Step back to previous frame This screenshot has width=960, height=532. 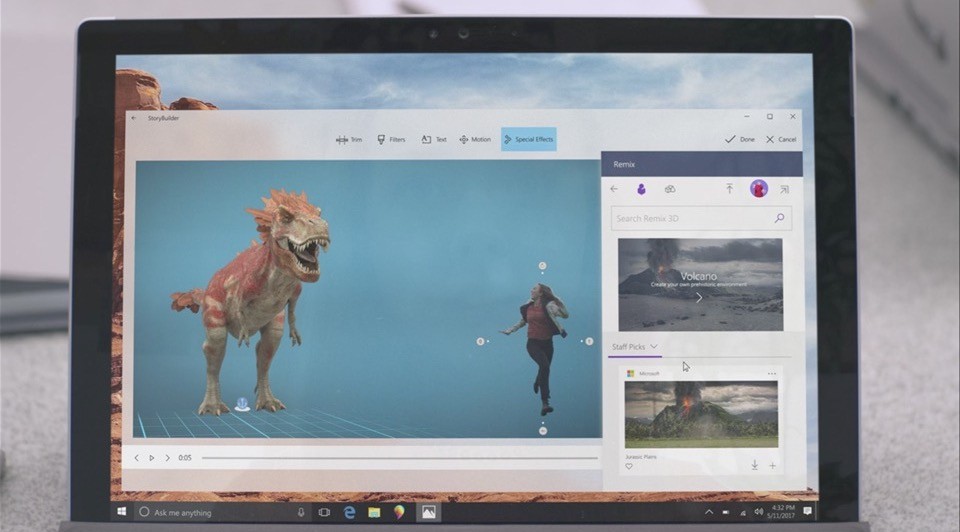pos(136,458)
